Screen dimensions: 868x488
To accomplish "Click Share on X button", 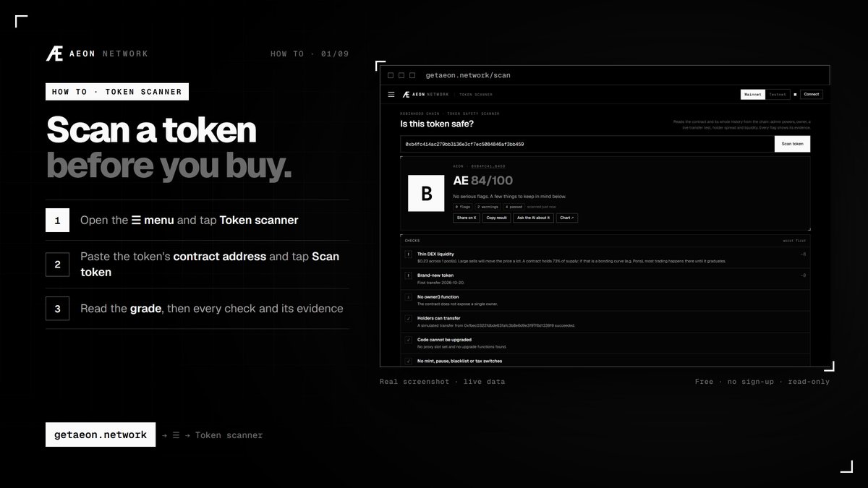I will (467, 218).
